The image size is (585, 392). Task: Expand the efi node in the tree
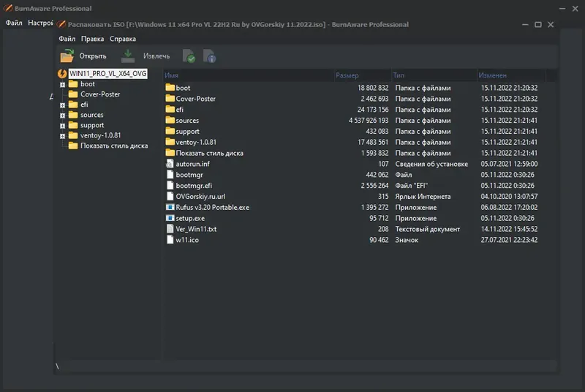point(62,105)
